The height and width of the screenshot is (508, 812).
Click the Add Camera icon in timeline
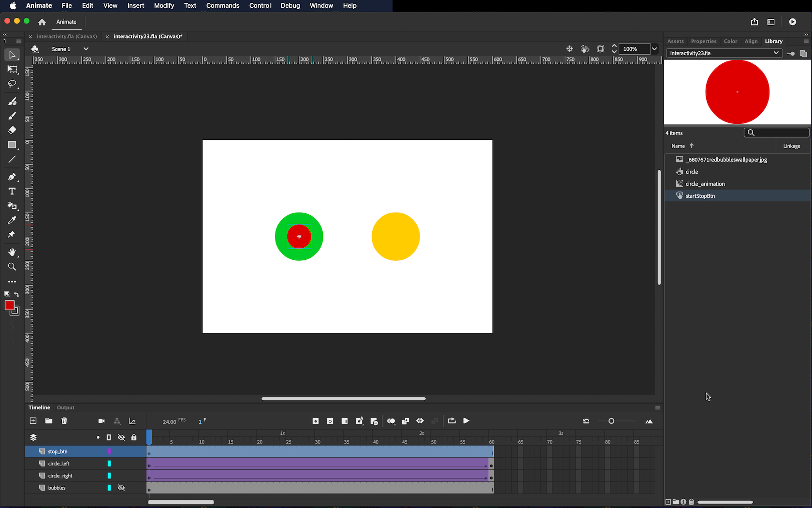101,421
